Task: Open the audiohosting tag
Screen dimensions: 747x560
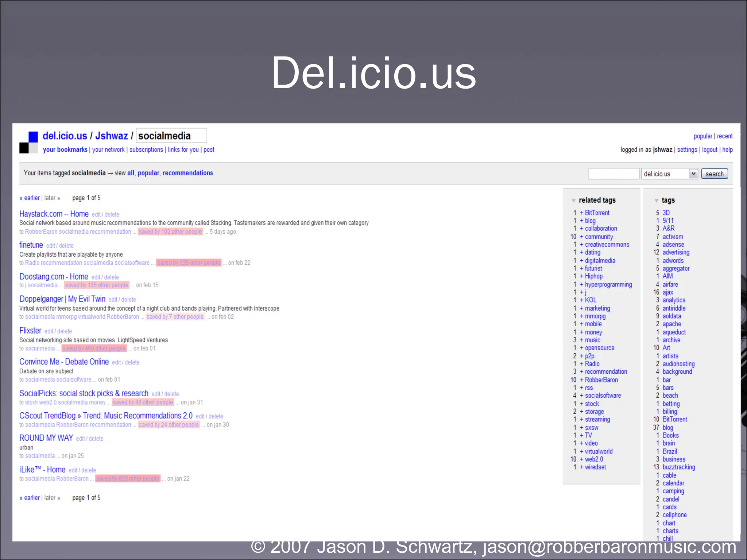Action: pos(678,364)
